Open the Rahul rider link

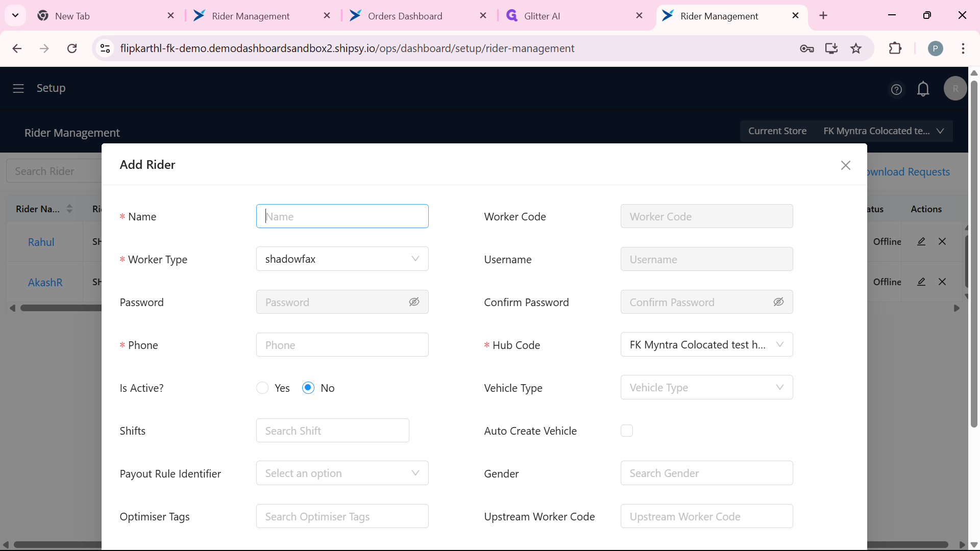tap(41, 242)
